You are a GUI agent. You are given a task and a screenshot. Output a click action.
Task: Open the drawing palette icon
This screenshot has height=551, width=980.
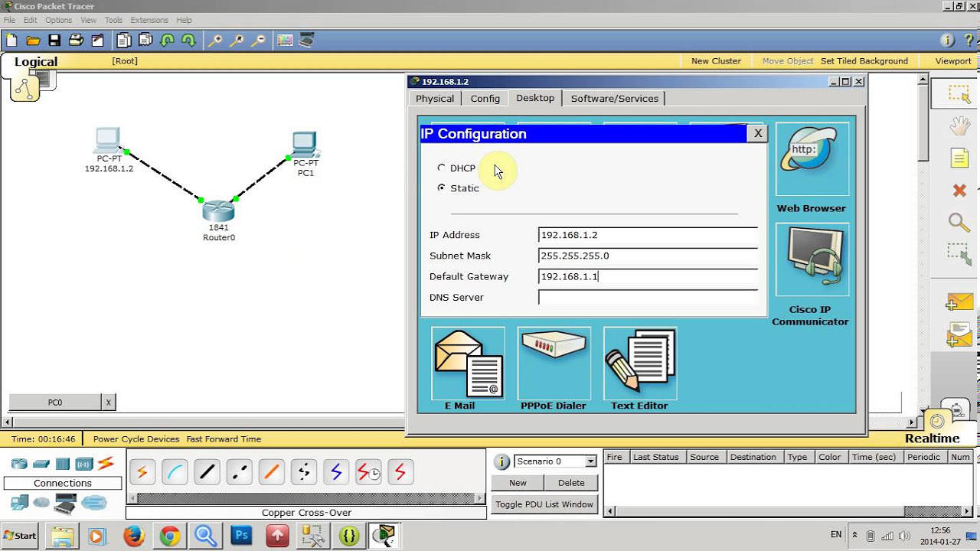pyautogui.click(x=285, y=41)
